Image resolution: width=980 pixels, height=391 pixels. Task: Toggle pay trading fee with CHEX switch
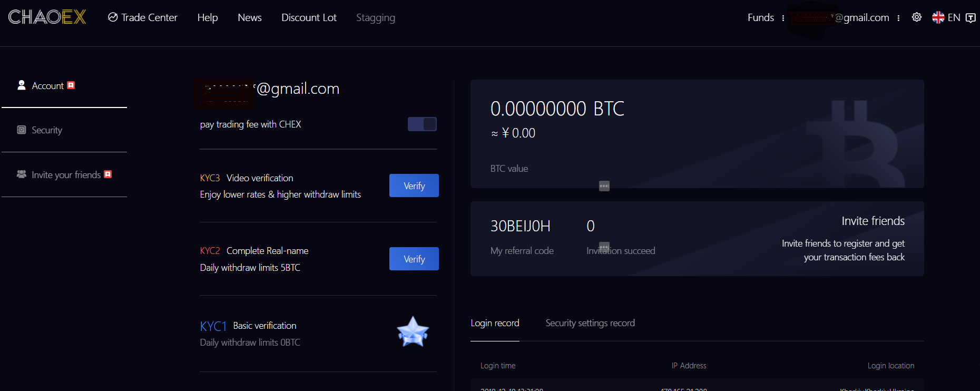click(x=422, y=124)
